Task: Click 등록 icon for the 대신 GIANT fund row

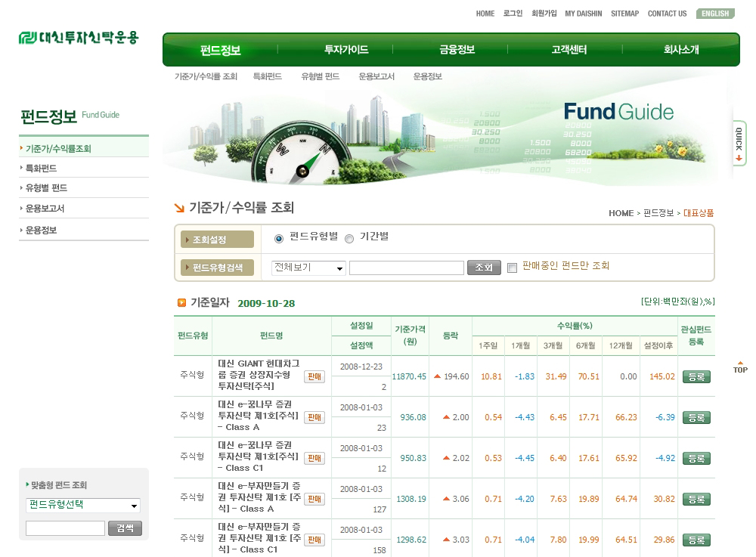Action: (696, 376)
